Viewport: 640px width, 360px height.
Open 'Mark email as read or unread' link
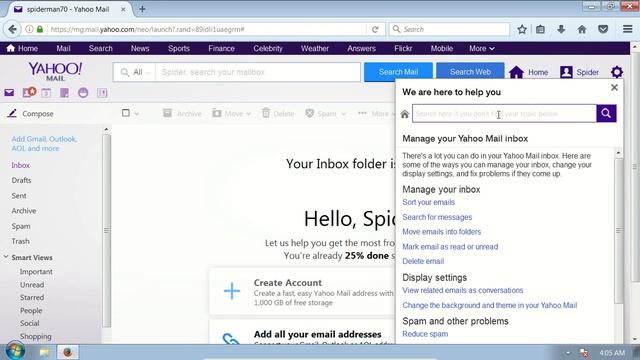(450, 247)
